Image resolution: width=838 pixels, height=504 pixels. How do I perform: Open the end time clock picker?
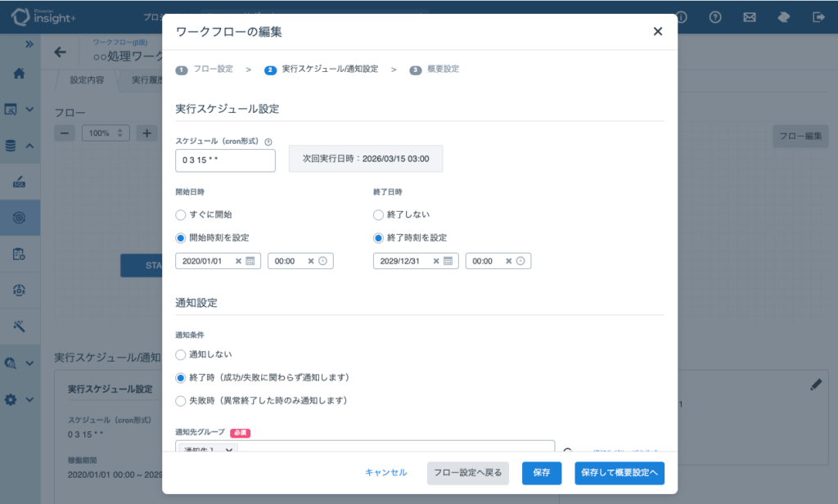520,261
